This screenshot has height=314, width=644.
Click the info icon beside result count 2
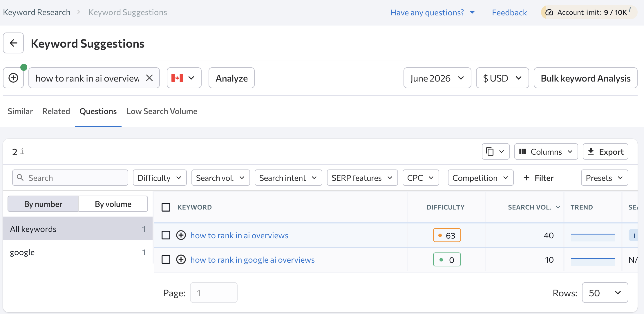point(22,151)
